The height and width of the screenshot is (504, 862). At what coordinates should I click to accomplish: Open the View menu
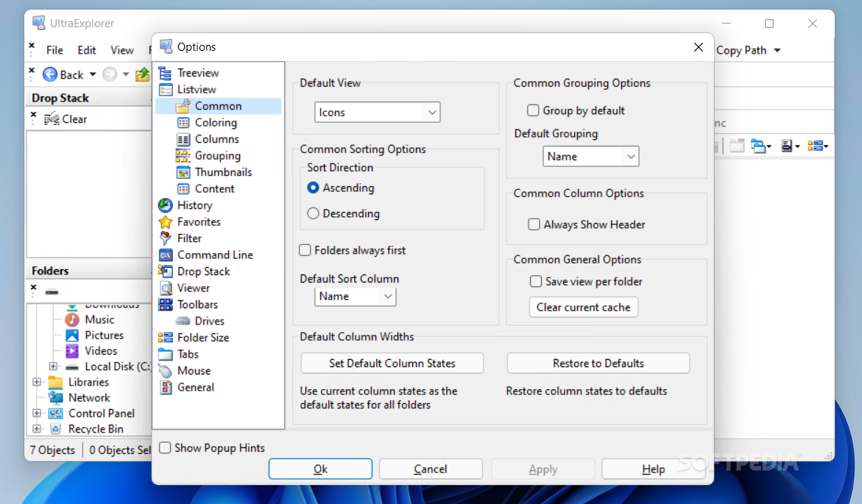[122, 50]
